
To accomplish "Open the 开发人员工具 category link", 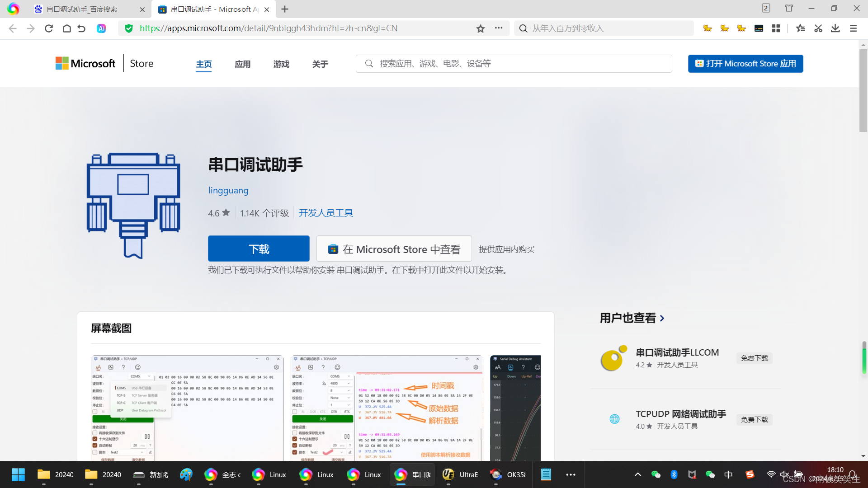I will (x=326, y=213).
